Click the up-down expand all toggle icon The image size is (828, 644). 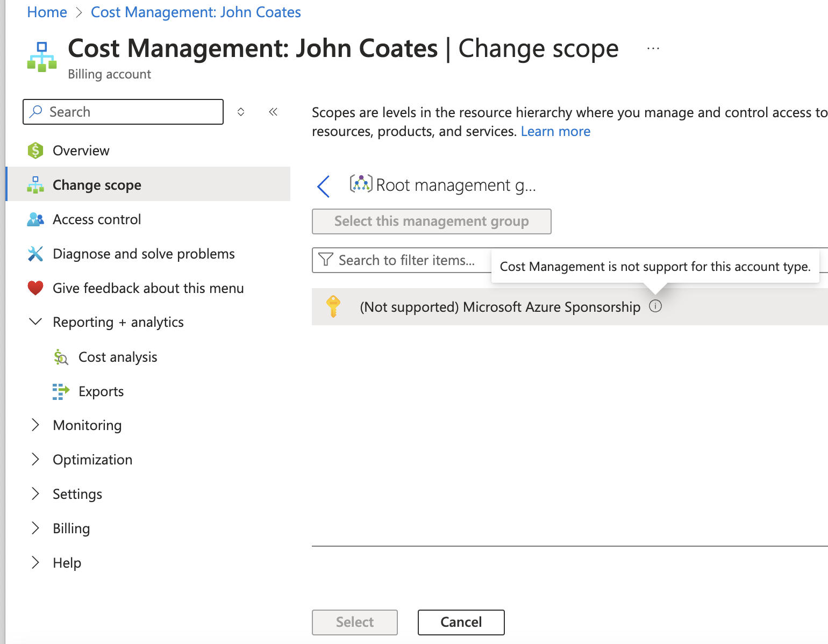click(x=241, y=112)
